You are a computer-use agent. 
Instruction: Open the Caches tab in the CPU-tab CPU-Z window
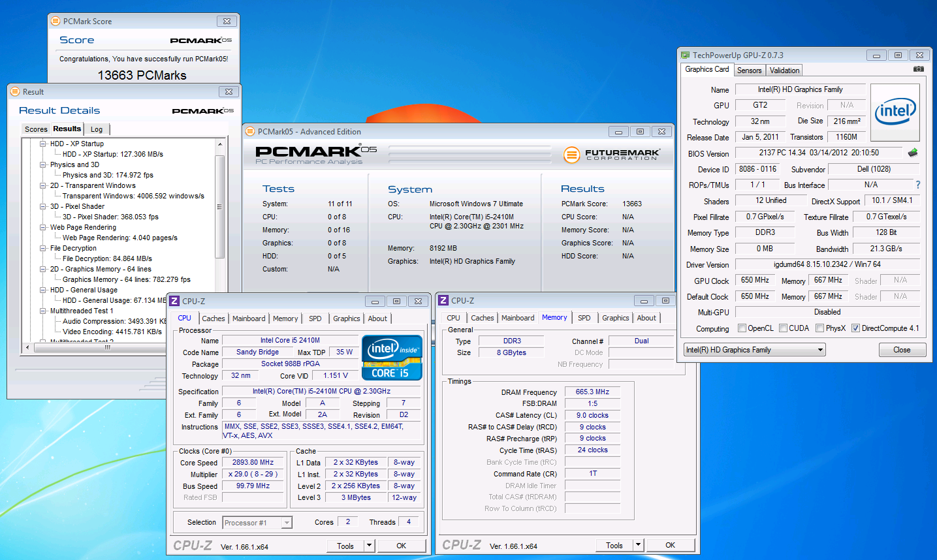click(x=214, y=319)
